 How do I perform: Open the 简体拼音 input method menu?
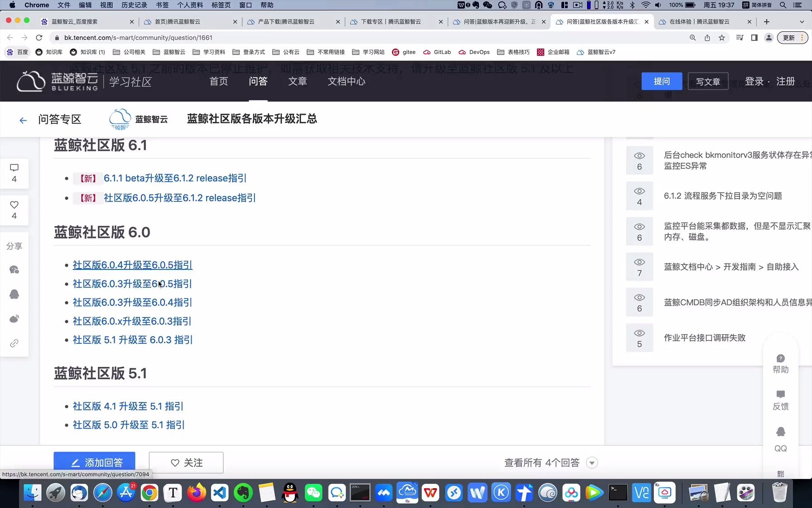757,5
